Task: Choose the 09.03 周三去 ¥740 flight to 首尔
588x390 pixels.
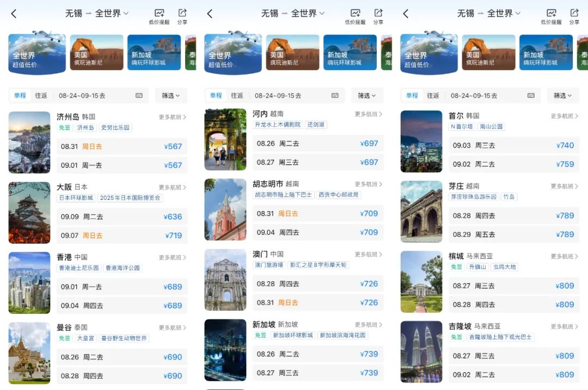Action: [x=513, y=145]
